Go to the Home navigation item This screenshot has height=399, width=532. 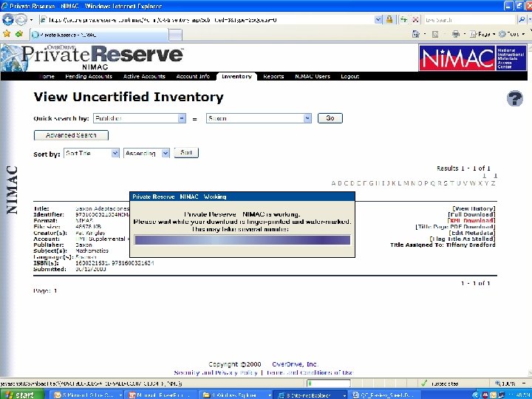pos(47,76)
